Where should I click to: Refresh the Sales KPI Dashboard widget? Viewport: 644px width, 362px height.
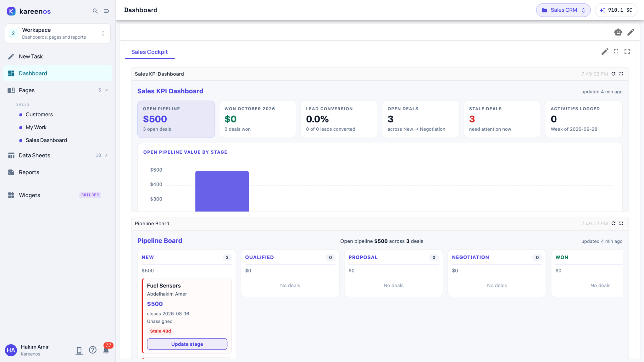[x=613, y=74]
